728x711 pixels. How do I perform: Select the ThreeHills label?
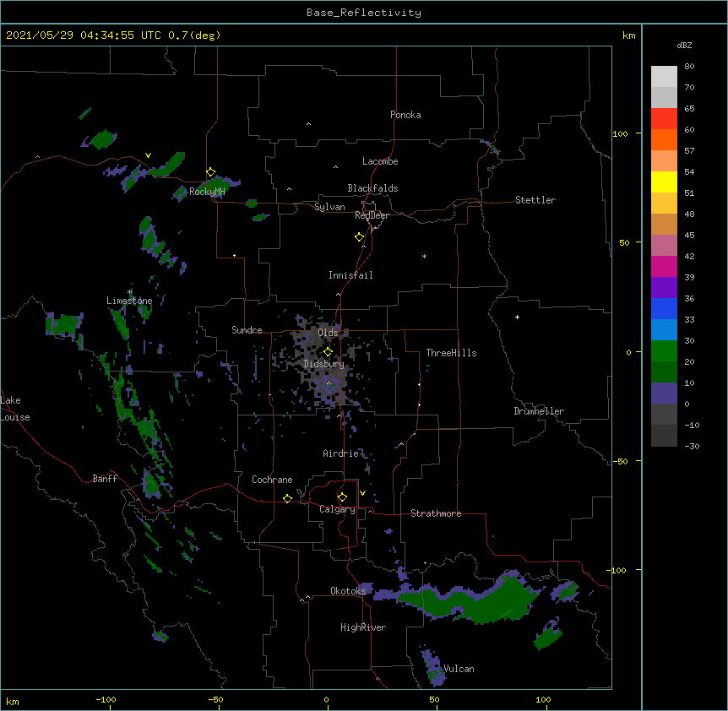[x=451, y=353]
